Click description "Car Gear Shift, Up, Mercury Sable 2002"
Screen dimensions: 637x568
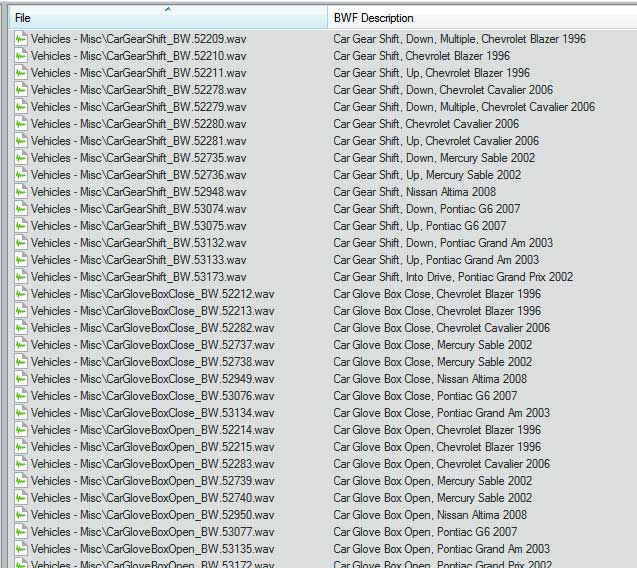click(x=427, y=175)
